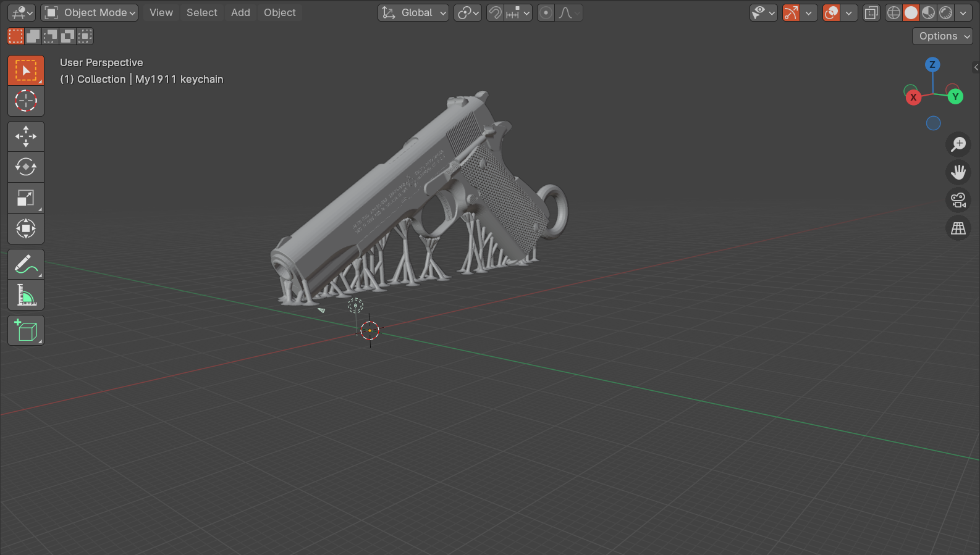Open proportional editing falloff dropdown
Viewport: 980px width, 555px height.
click(568, 12)
